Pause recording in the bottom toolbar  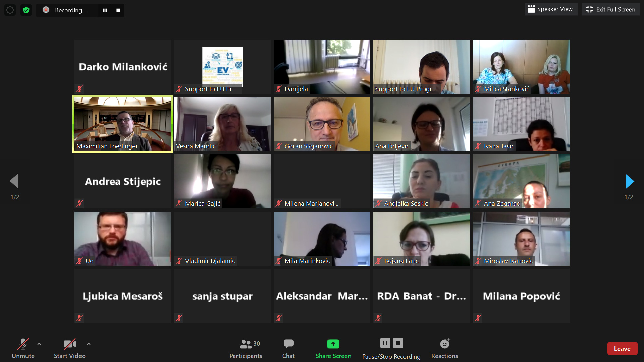click(385, 343)
